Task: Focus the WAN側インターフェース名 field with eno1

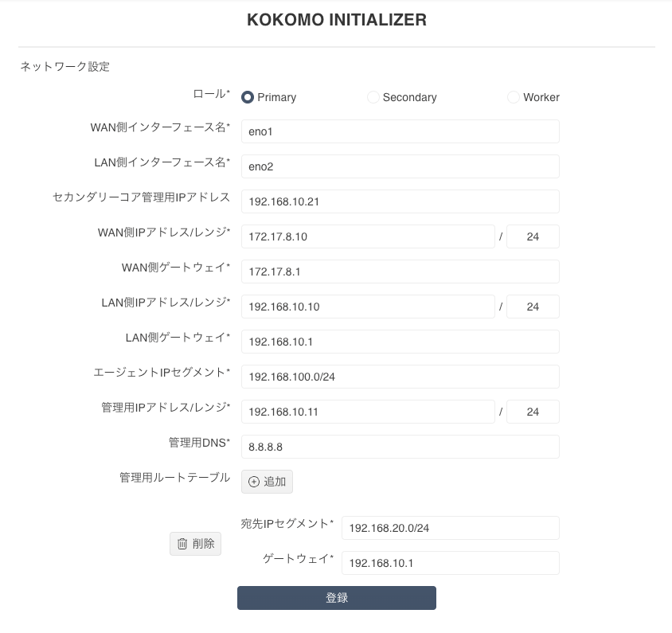Action: click(400, 131)
